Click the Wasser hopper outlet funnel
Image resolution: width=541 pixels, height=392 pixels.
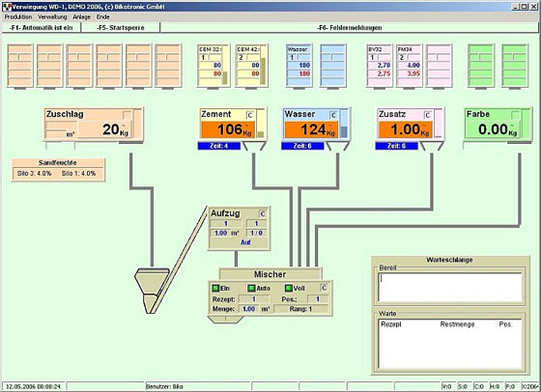337,147
